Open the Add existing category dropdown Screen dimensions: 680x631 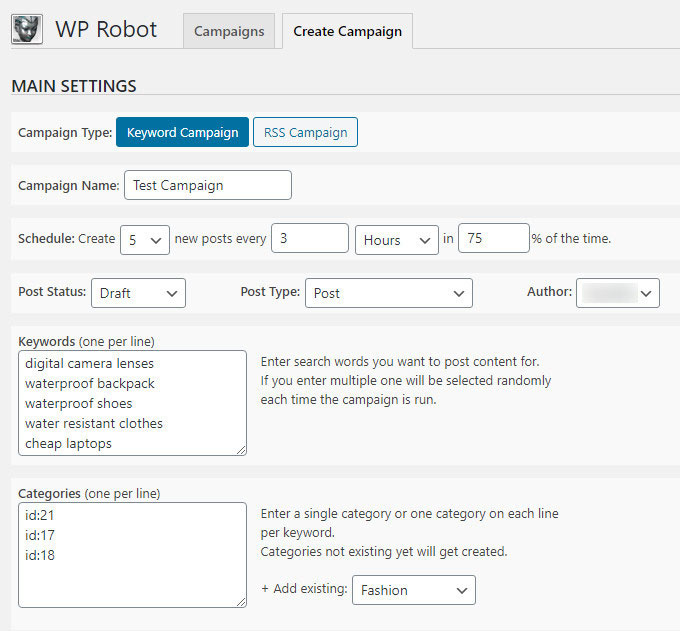coord(413,590)
